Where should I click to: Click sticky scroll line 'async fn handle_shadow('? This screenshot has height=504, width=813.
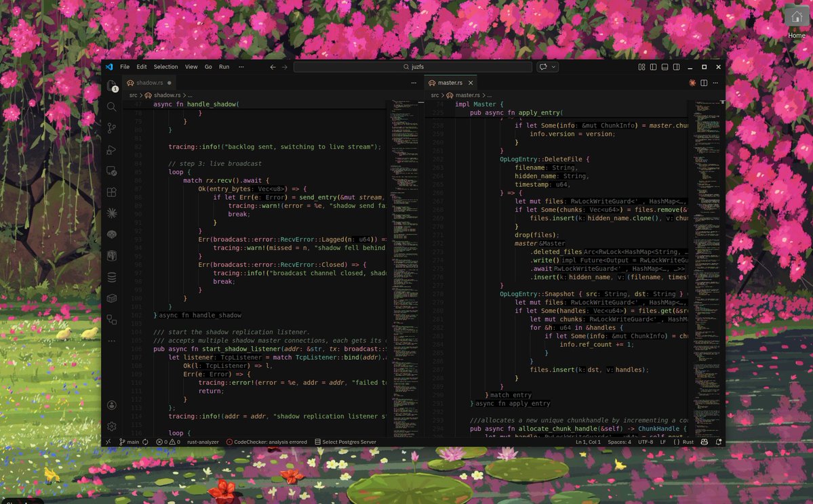(x=196, y=104)
